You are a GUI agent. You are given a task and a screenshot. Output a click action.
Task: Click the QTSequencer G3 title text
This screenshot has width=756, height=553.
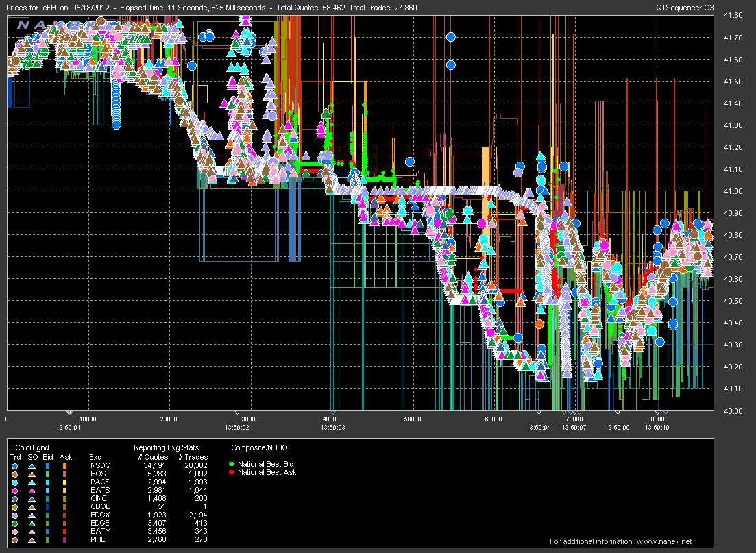pyautogui.click(x=685, y=8)
